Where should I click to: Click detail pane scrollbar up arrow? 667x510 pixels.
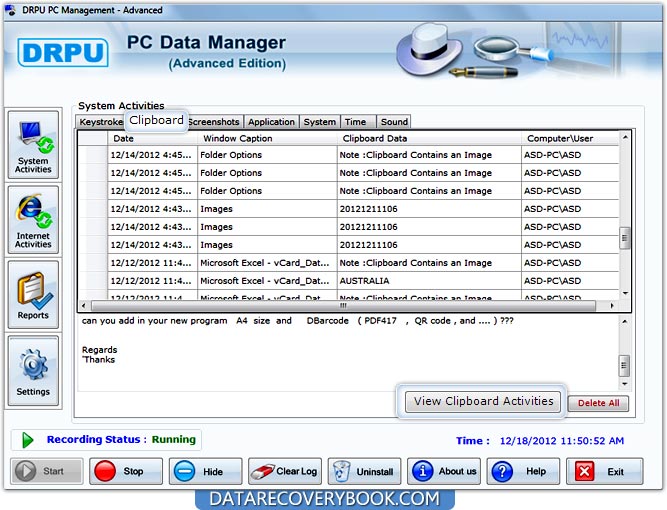point(624,322)
